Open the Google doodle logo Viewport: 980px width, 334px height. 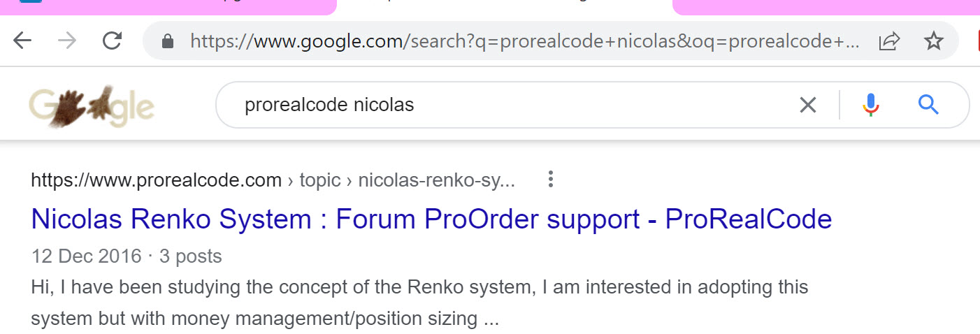coord(92,107)
